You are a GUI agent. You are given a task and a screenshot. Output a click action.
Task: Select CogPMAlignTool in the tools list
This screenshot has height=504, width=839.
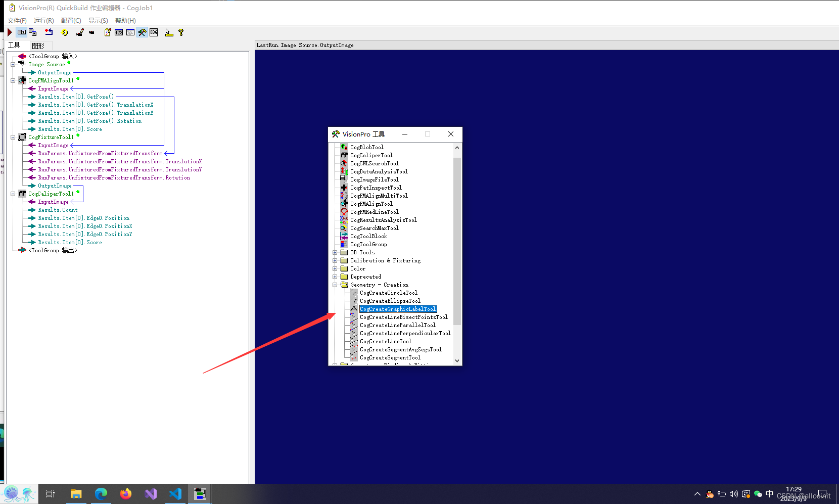point(372,204)
